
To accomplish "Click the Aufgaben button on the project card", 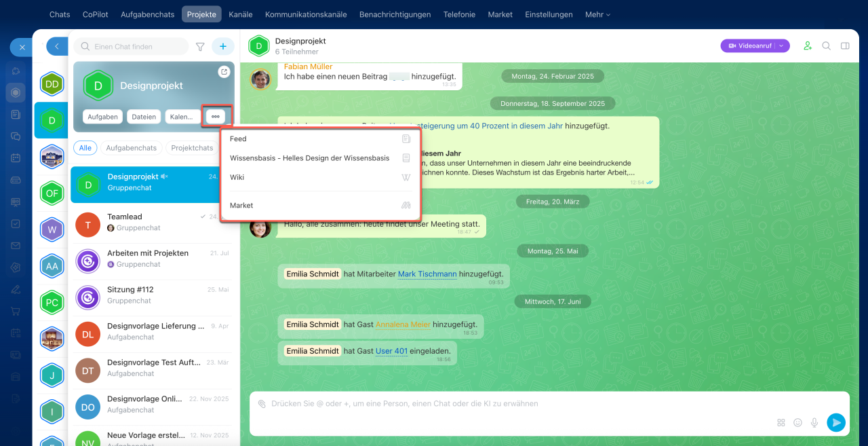I will pos(103,117).
